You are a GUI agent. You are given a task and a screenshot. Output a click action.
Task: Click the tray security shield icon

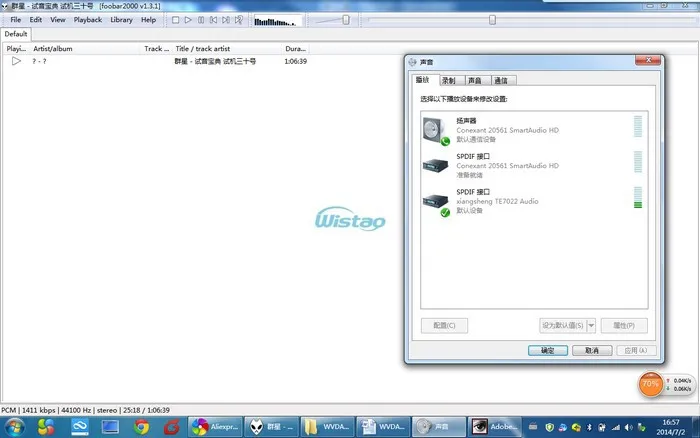click(x=550, y=427)
